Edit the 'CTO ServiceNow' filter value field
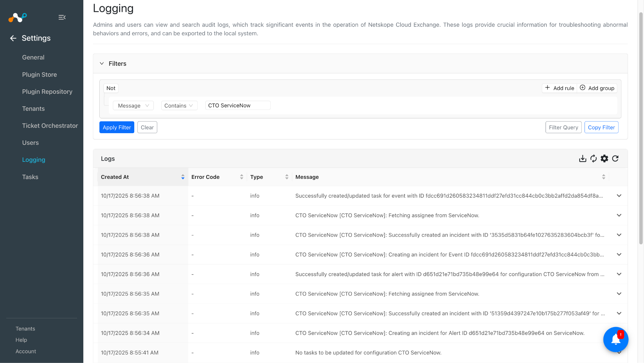644x363 pixels. (238, 105)
